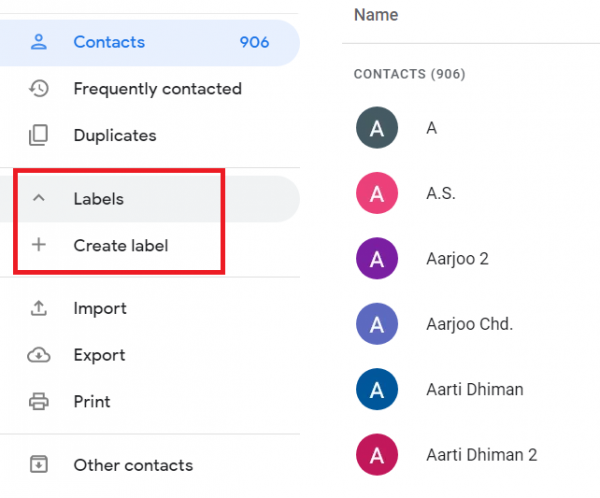Viewport: 600px width, 498px height.
Task: Open the Aarti Dhiman contact row
Action: coord(474,389)
